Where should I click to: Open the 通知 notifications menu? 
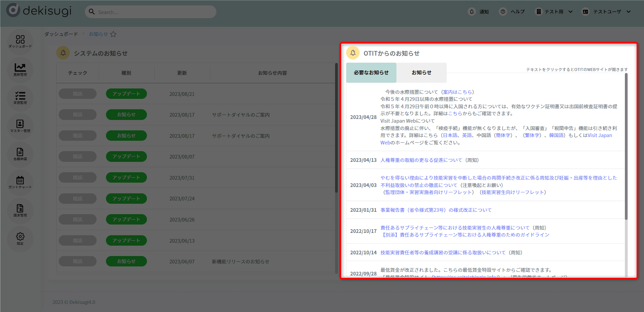[x=479, y=12]
